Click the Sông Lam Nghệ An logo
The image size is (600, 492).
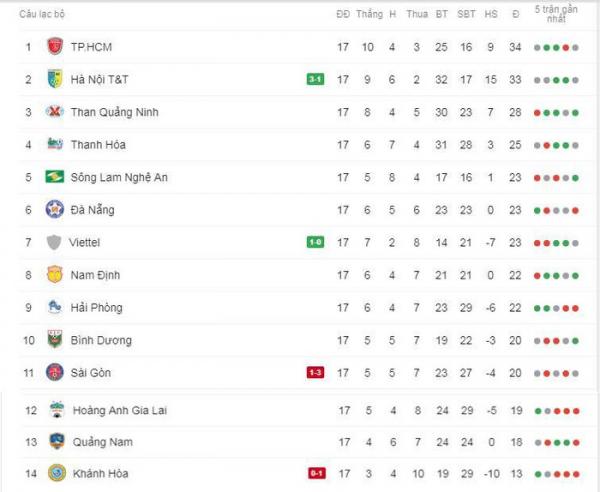54,177
